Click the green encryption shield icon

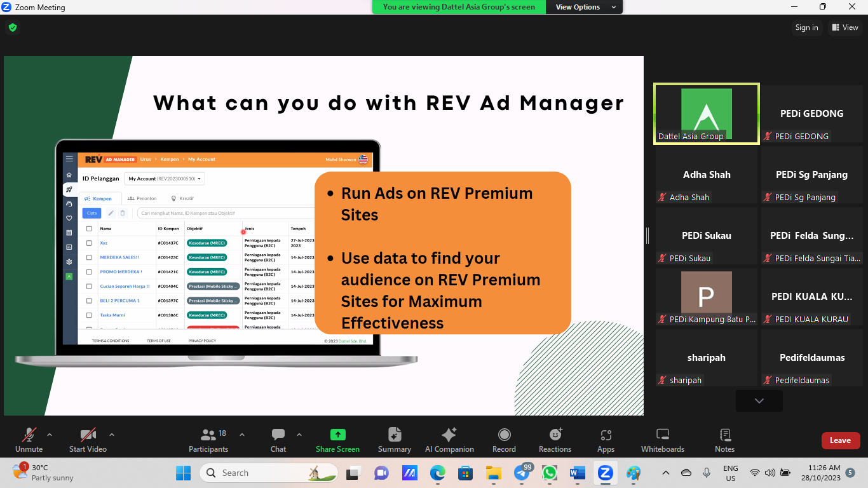click(12, 27)
